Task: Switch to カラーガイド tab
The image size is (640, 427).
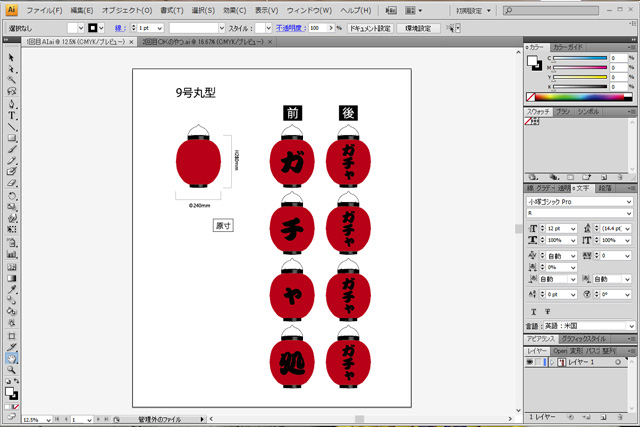Action: 567,47
